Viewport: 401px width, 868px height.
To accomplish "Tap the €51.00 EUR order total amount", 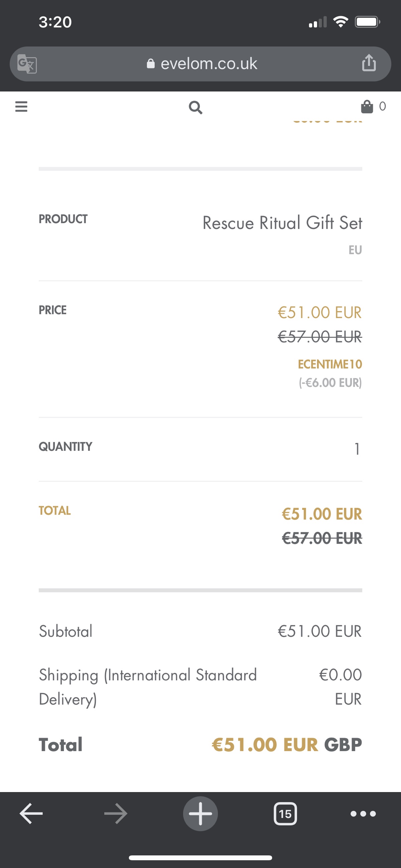I will [265, 744].
